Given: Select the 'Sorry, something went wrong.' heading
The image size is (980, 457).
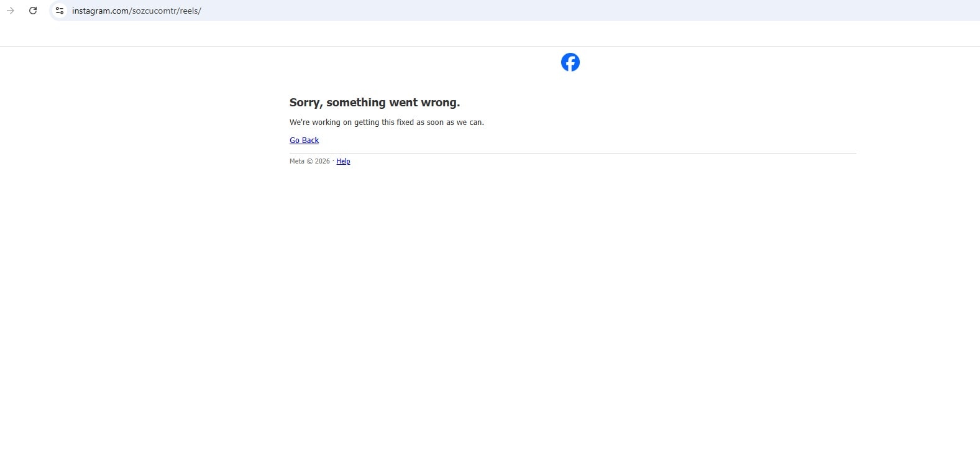Looking at the screenshot, I should coord(375,103).
